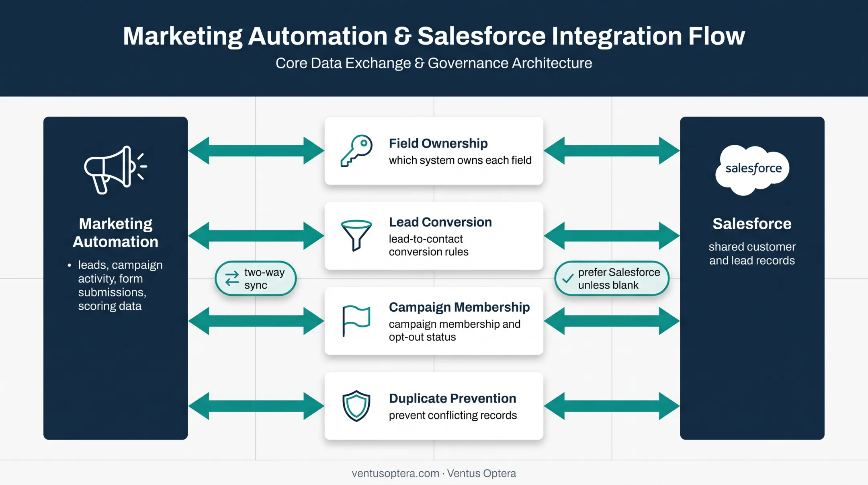Click the checkmark icon in prefer Salesforce badge

pos(567,278)
